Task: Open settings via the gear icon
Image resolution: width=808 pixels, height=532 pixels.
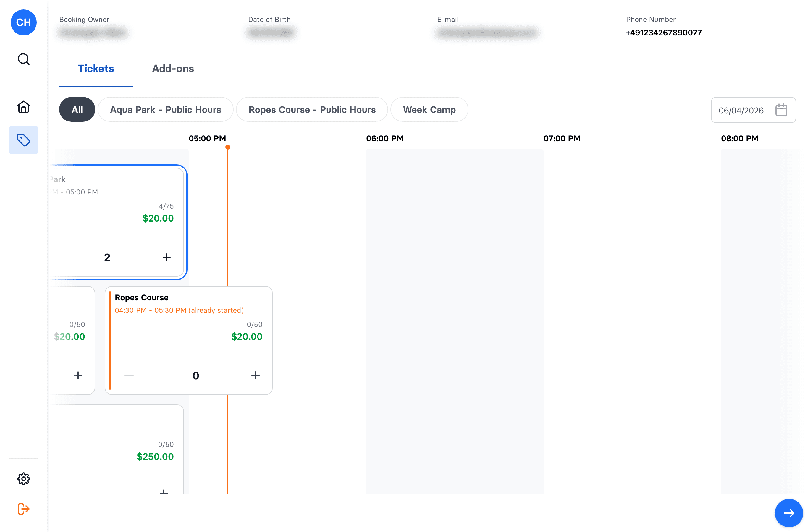Action: [x=23, y=479]
